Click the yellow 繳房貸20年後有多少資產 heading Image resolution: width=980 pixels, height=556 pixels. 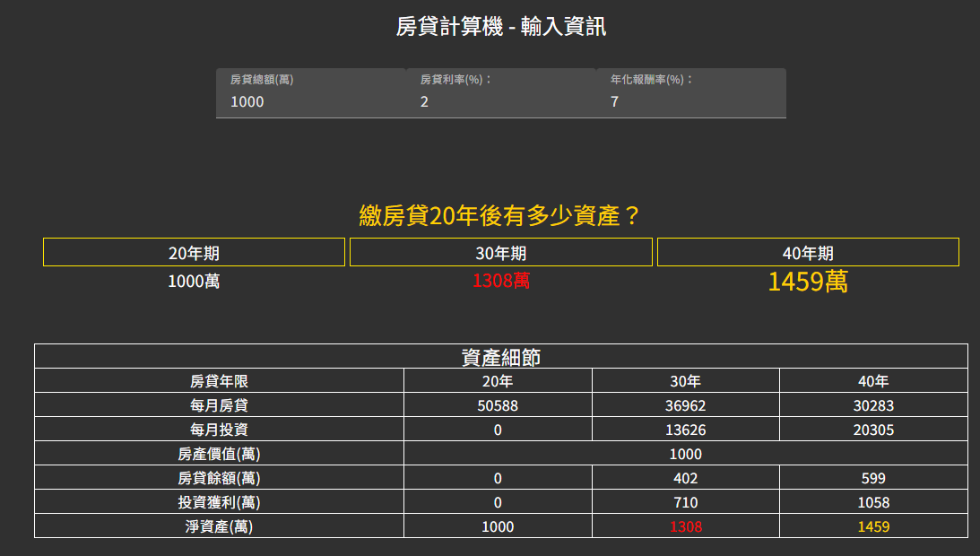(x=500, y=216)
